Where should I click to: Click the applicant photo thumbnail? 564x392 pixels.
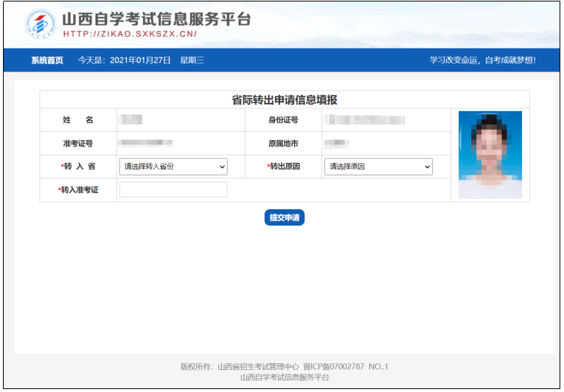coord(490,155)
